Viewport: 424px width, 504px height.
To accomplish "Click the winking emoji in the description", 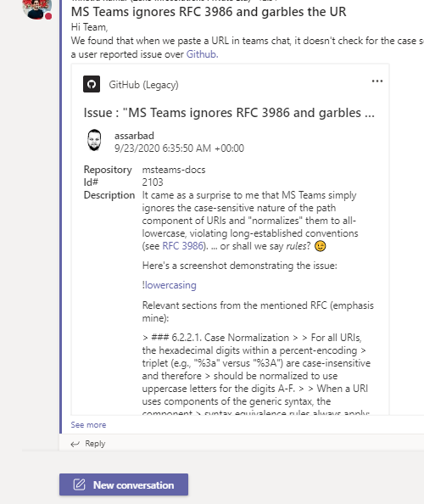I will coord(320,246).
